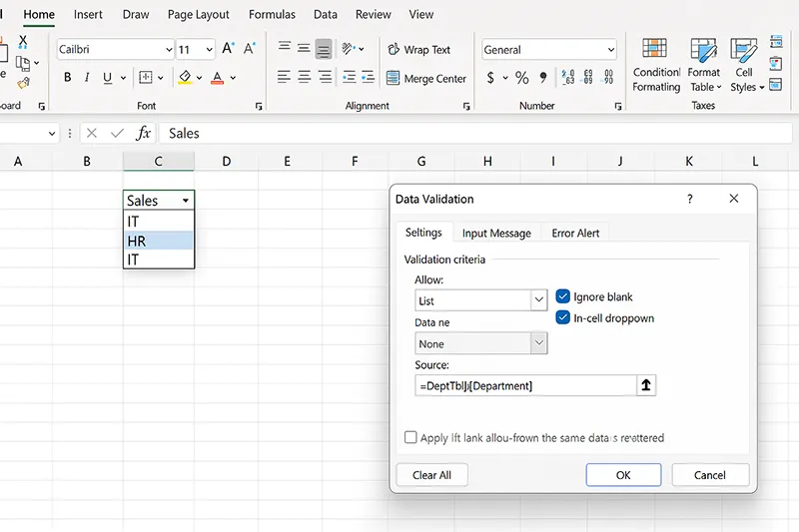The width and height of the screenshot is (799, 532).
Task: Click Wrap Text
Action: 418,49
